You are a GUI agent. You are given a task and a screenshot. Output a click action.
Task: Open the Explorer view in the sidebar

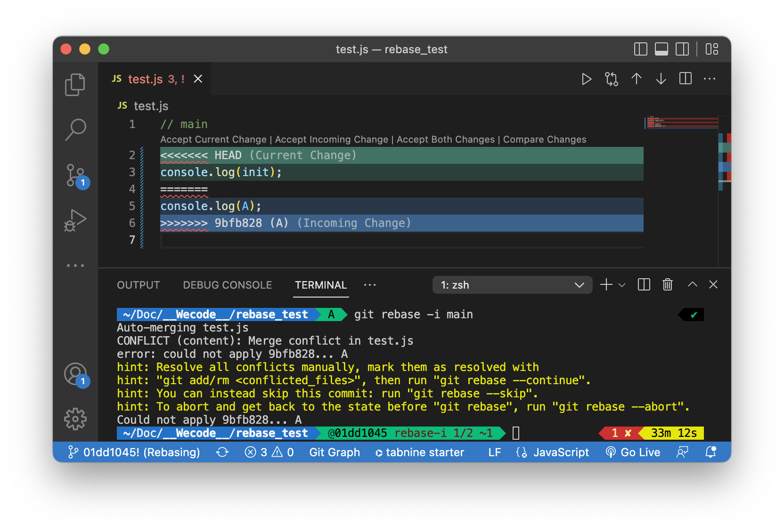click(x=75, y=84)
